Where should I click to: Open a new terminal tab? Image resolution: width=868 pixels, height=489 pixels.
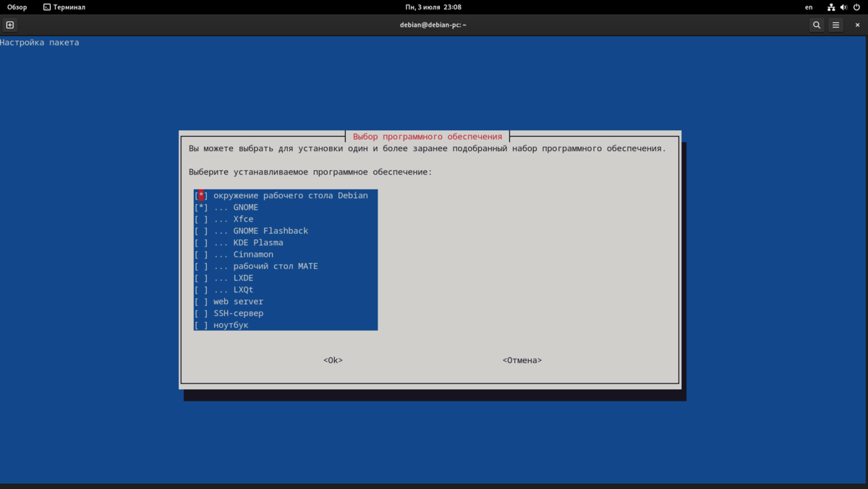click(x=9, y=24)
